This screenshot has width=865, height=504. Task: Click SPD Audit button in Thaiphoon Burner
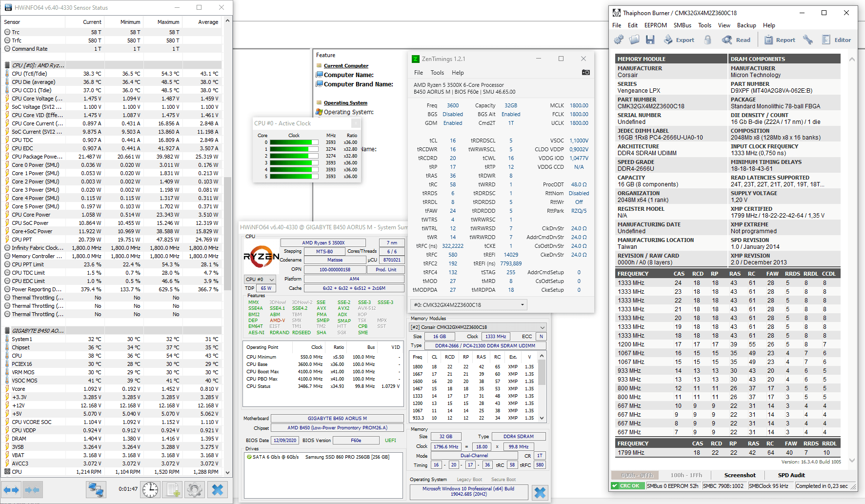(x=791, y=475)
